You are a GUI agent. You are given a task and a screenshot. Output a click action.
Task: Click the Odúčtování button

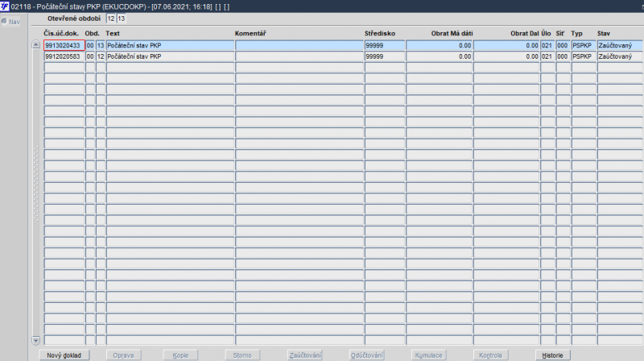point(367,355)
